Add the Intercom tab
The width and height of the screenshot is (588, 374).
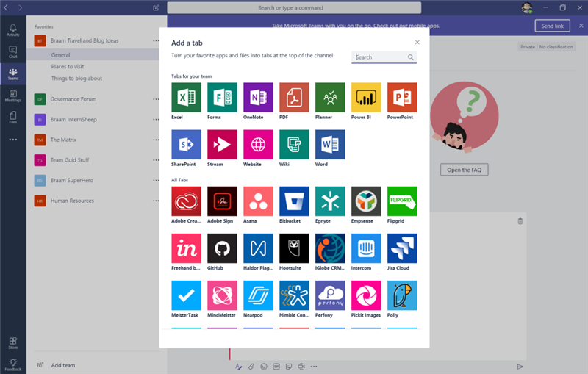(366, 248)
